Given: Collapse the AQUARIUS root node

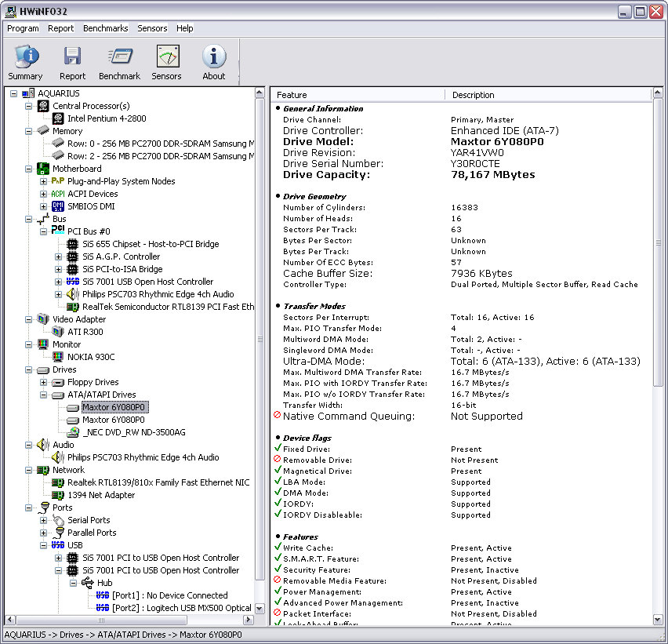Looking at the screenshot, I should coord(13,93).
